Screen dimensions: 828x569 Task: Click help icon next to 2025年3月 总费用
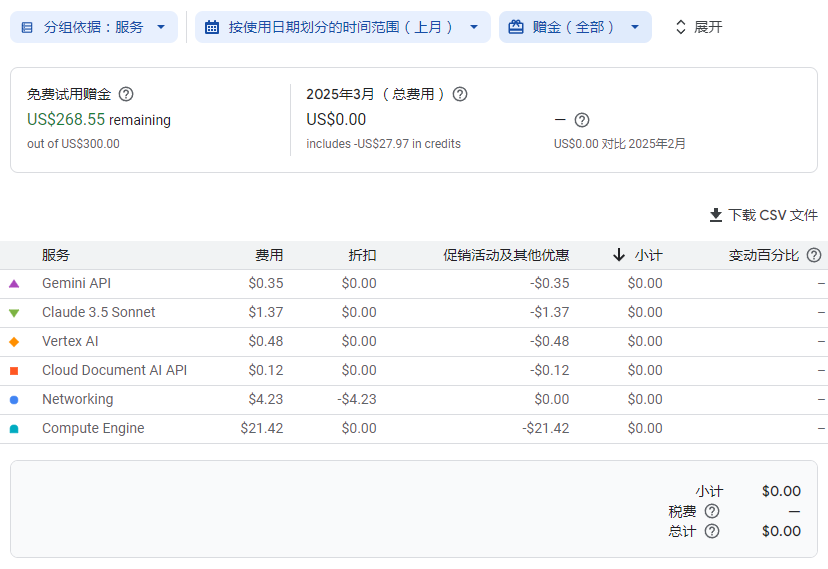click(x=460, y=94)
